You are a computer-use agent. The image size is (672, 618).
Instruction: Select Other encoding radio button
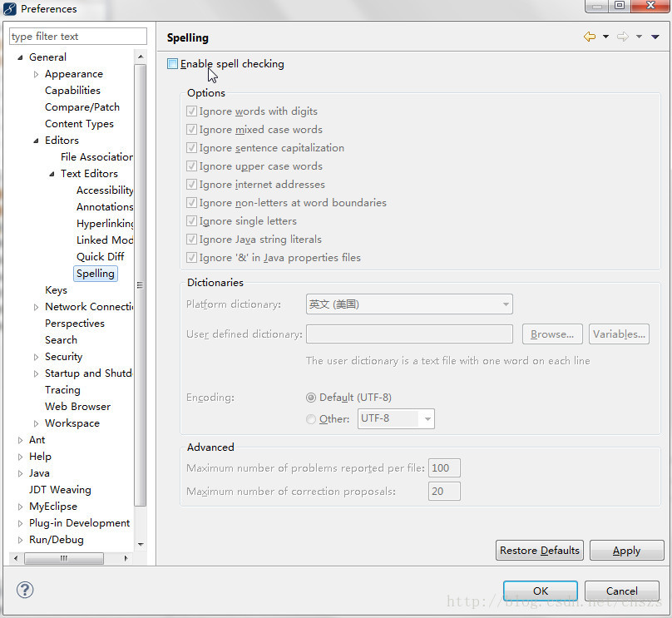pos(311,419)
